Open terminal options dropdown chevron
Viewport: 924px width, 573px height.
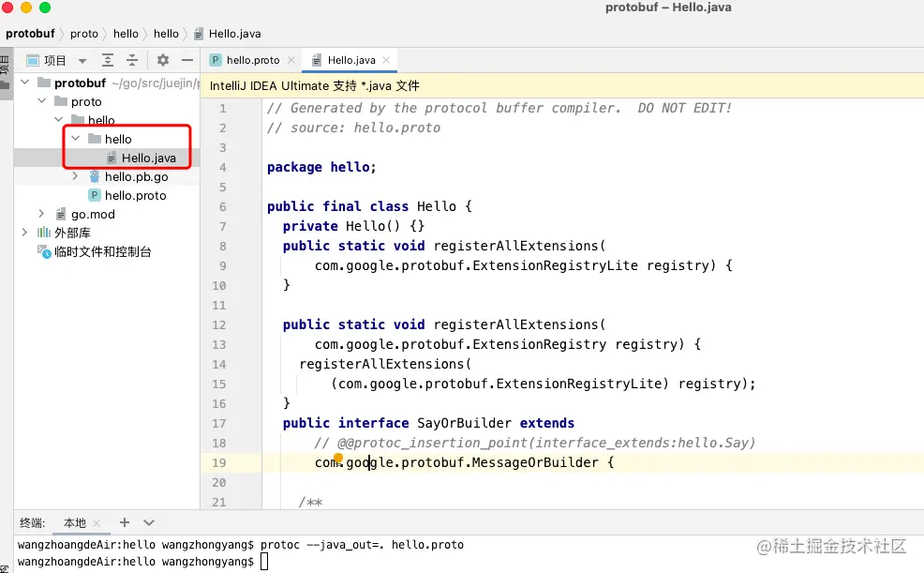click(149, 522)
